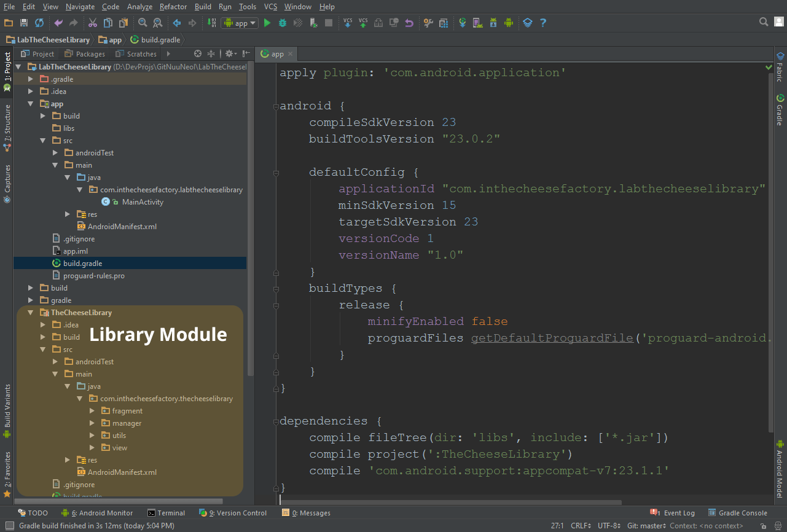
Task: Open the Analyze menu
Action: click(139, 7)
